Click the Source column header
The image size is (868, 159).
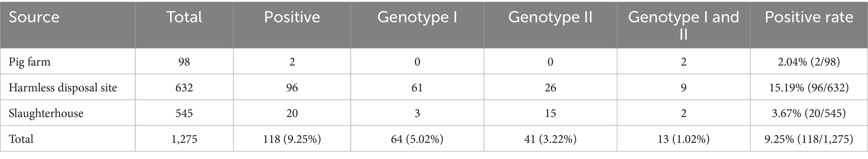pos(34,17)
